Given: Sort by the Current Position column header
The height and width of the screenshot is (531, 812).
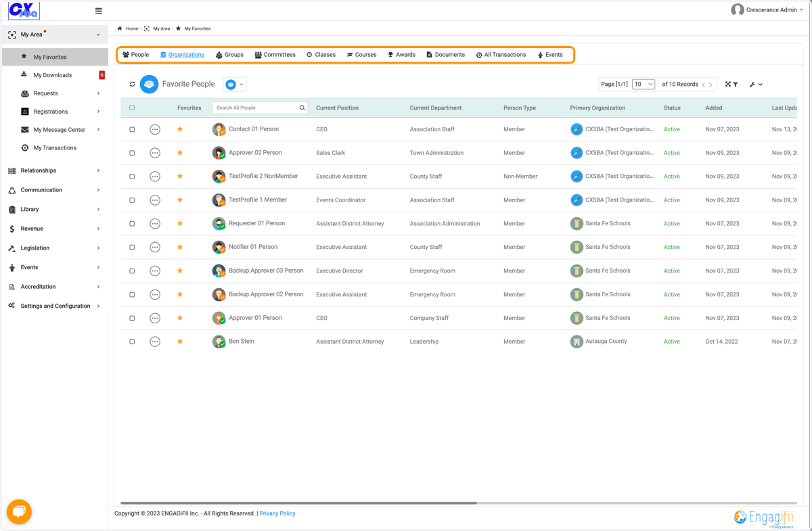Looking at the screenshot, I should [337, 108].
